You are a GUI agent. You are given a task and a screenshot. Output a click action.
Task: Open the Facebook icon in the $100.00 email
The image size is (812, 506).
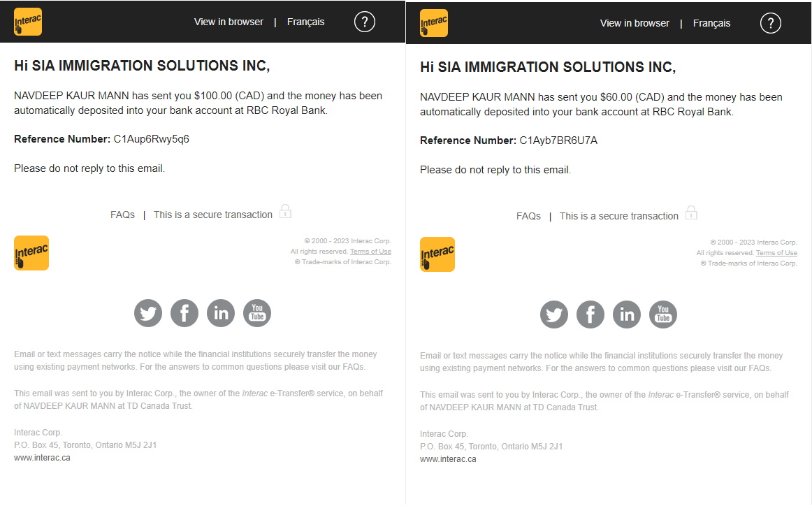184,313
